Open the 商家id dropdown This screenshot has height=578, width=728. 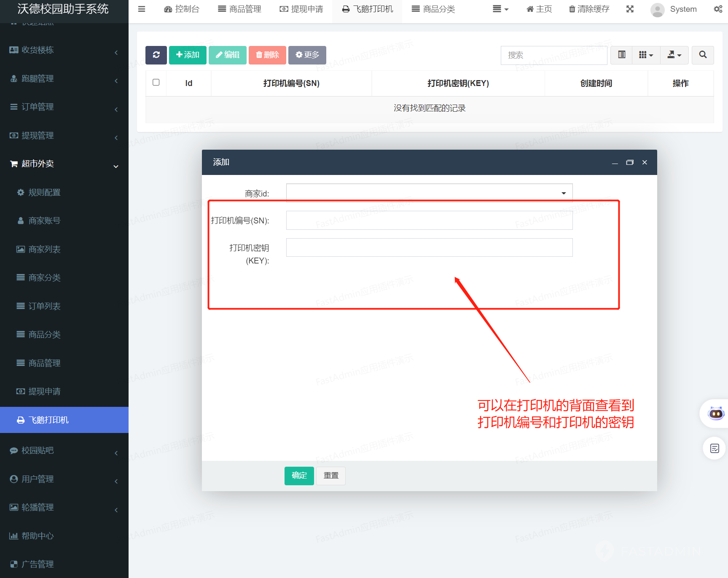pyautogui.click(x=429, y=193)
